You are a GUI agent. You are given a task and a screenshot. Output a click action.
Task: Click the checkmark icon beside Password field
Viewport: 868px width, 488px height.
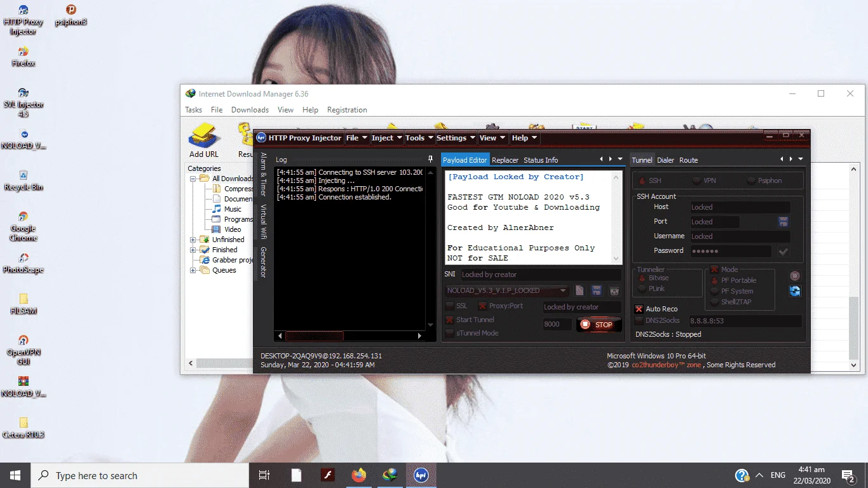tap(783, 252)
